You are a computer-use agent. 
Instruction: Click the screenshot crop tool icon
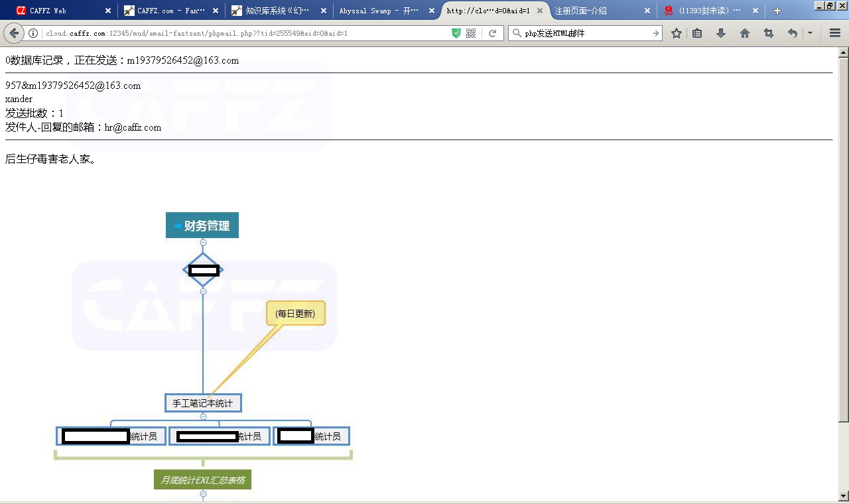point(769,33)
